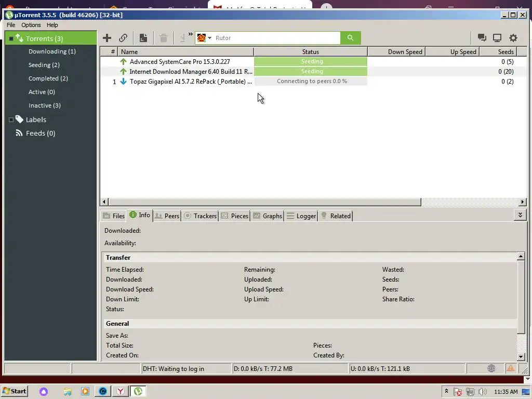Select Inactive (3) category
This screenshot has width=532, height=399.
click(45, 105)
